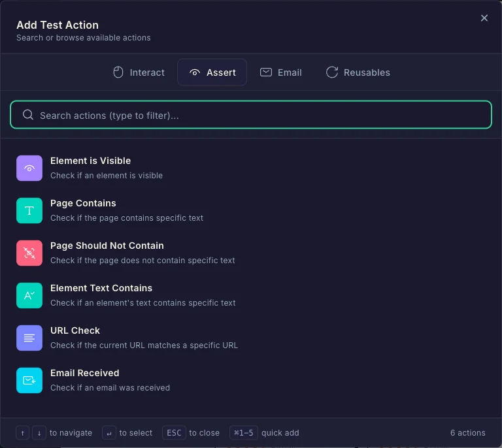The height and width of the screenshot is (448, 502).
Task: Click the 'to close' hint label
Action: click(x=204, y=433)
